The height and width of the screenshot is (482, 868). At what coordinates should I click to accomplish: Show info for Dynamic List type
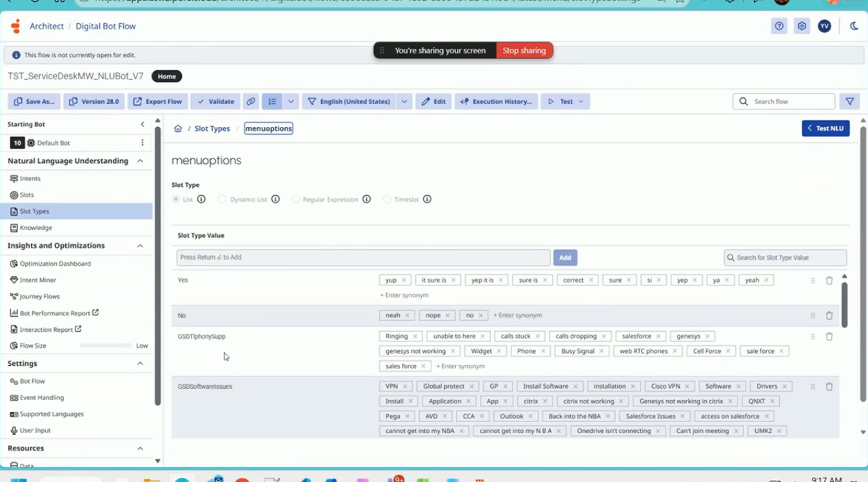click(275, 199)
